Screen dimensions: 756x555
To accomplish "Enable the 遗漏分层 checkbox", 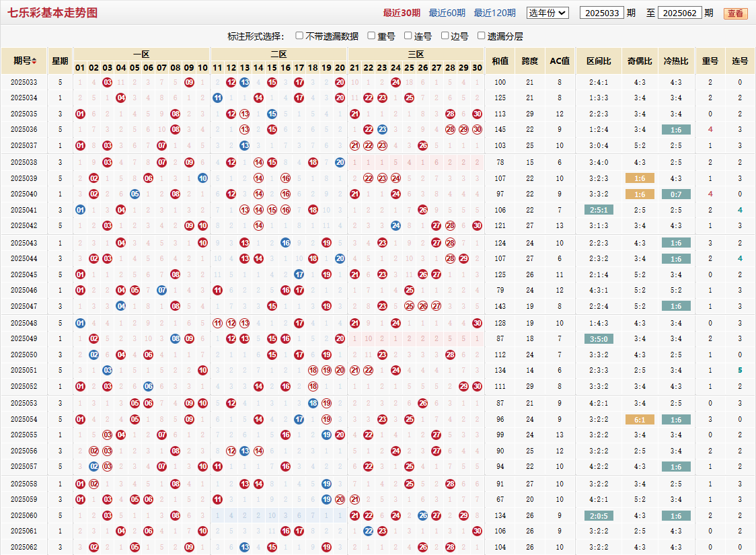I will [x=481, y=36].
